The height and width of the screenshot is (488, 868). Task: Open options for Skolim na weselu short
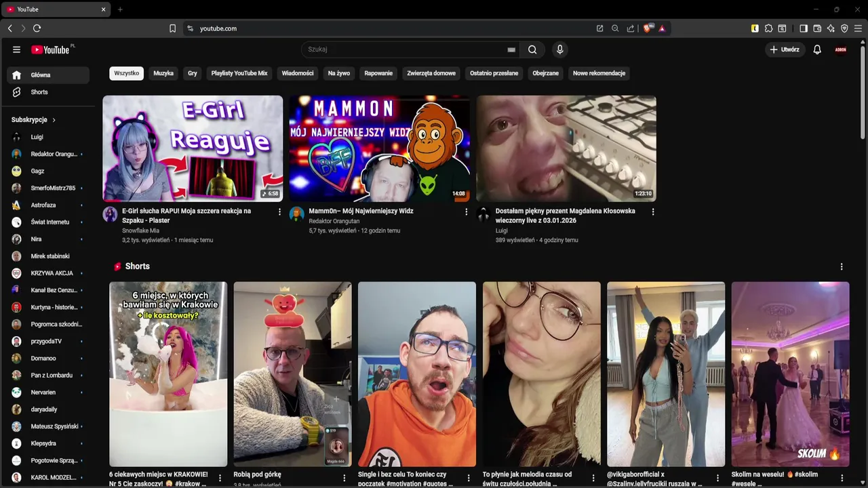842,479
